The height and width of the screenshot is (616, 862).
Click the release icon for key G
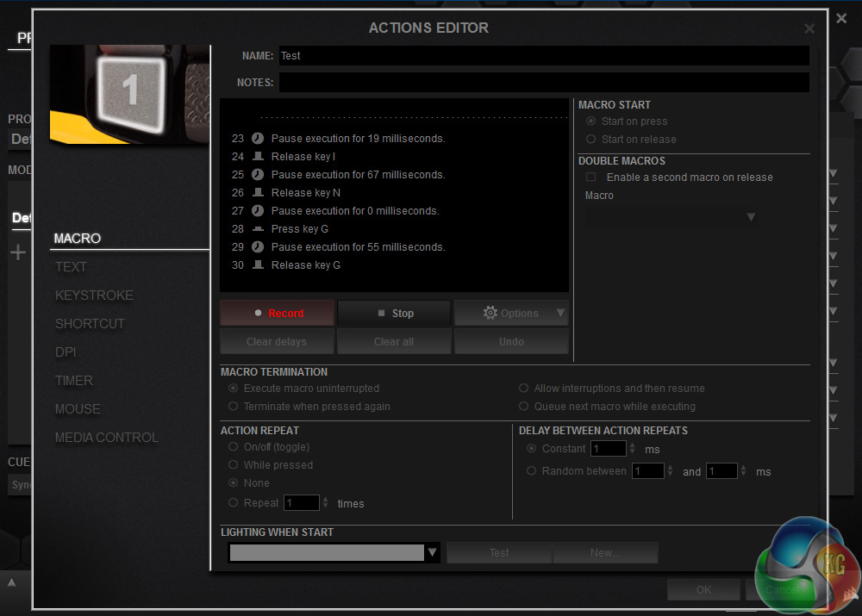pos(257,265)
